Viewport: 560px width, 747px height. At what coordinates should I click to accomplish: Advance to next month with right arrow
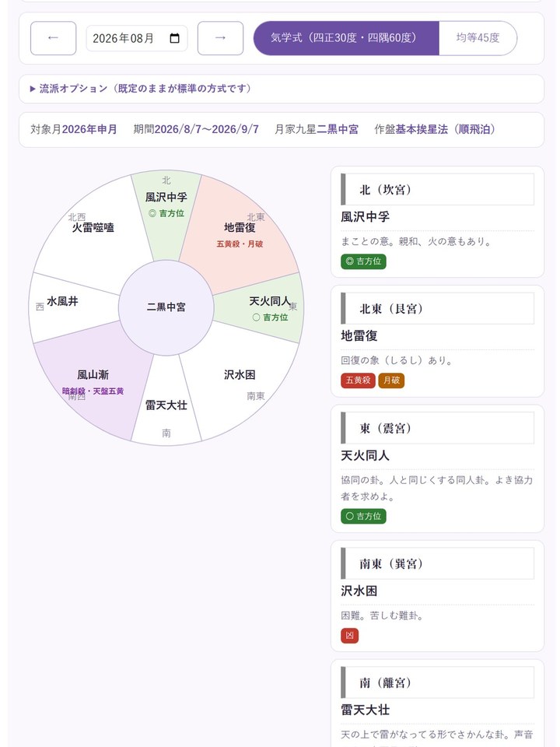[x=220, y=38]
